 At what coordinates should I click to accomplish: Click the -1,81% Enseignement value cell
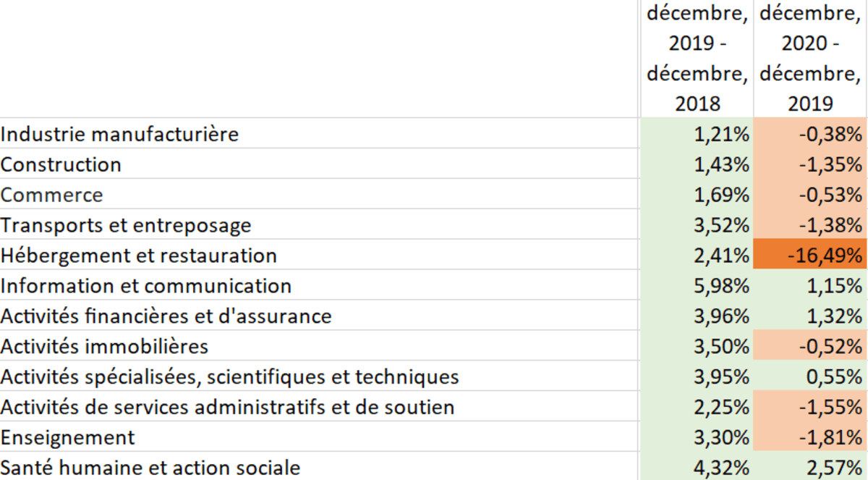pyautogui.click(x=810, y=438)
